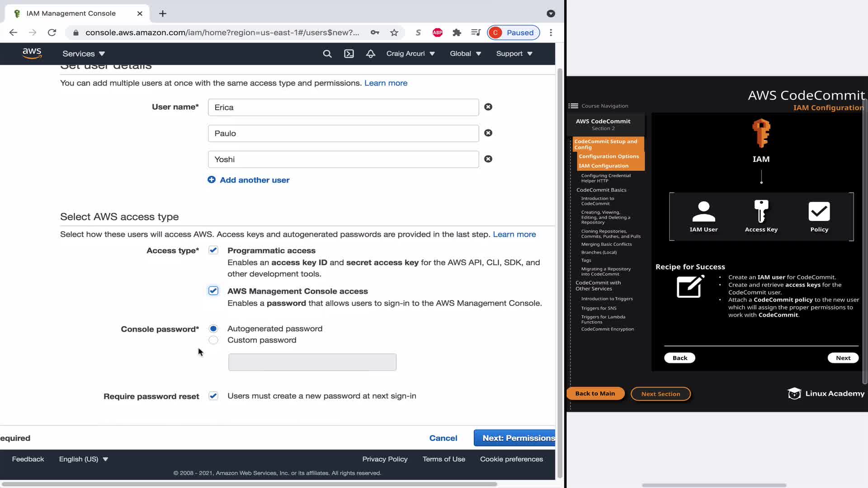Bookmark this page with the star icon

point(394,33)
